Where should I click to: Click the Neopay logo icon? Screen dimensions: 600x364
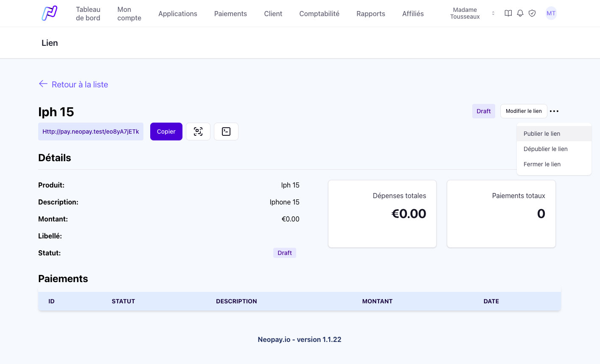coord(50,14)
